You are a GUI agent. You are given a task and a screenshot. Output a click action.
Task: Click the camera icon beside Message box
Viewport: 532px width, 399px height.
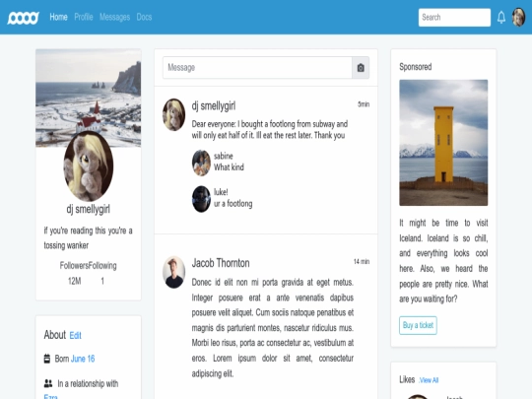click(361, 68)
